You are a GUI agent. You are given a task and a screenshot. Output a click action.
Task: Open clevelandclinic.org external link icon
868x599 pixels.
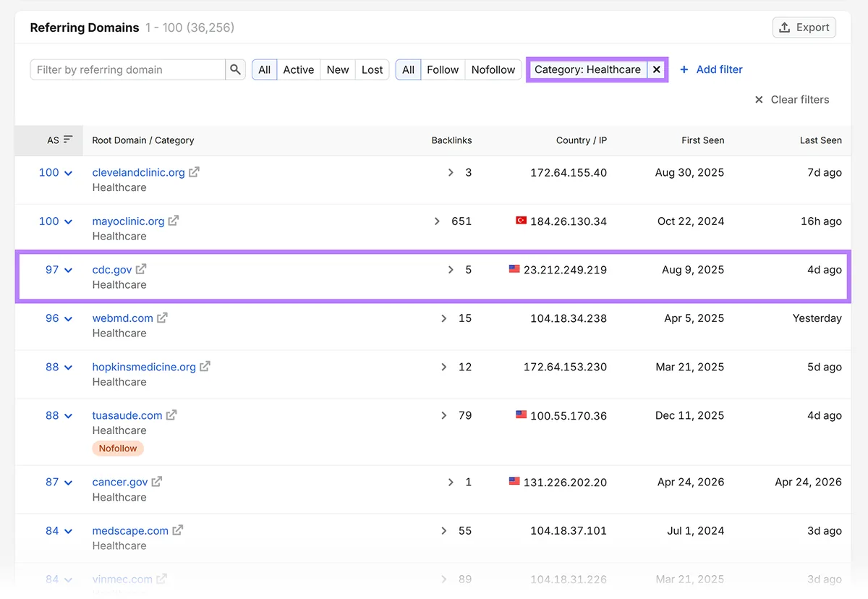(194, 172)
